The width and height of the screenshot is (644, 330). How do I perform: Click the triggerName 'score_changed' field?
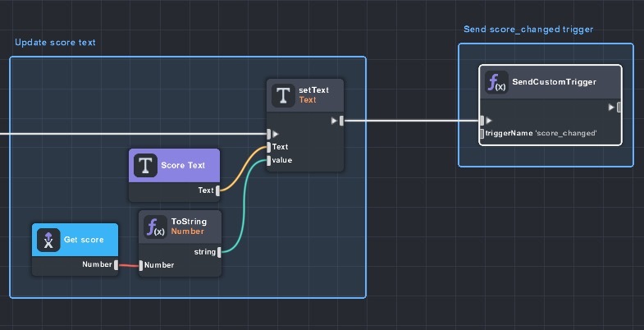(x=541, y=133)
